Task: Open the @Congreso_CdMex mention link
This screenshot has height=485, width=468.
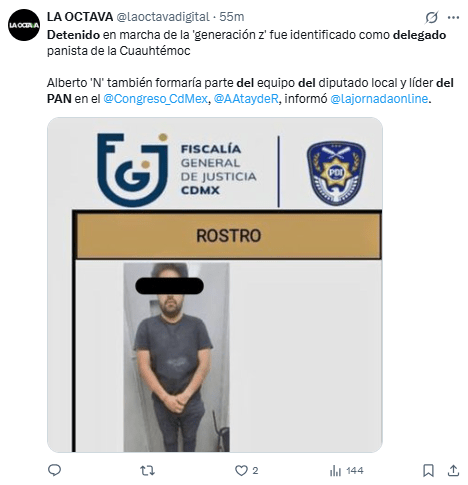Action: [155, 99]
